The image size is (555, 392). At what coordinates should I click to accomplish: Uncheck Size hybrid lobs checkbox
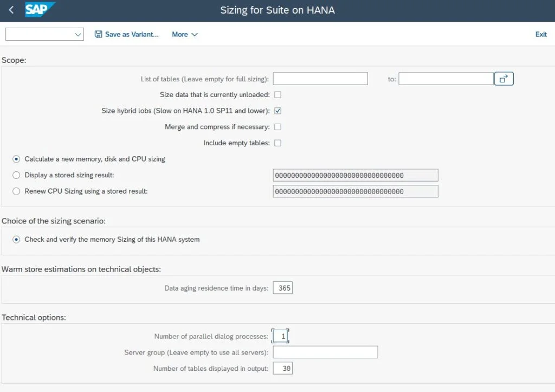[278, 111]
